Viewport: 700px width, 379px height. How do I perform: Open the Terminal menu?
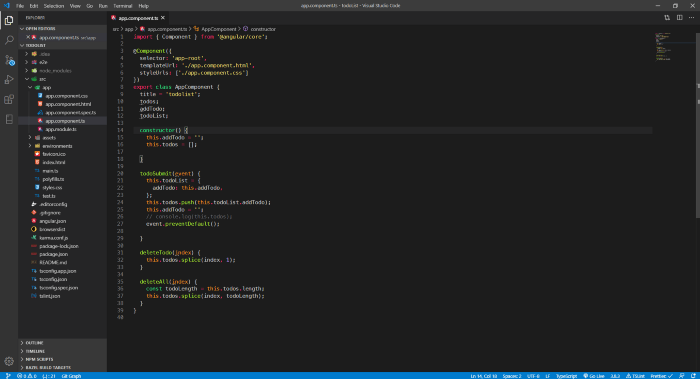click(123, 6)
